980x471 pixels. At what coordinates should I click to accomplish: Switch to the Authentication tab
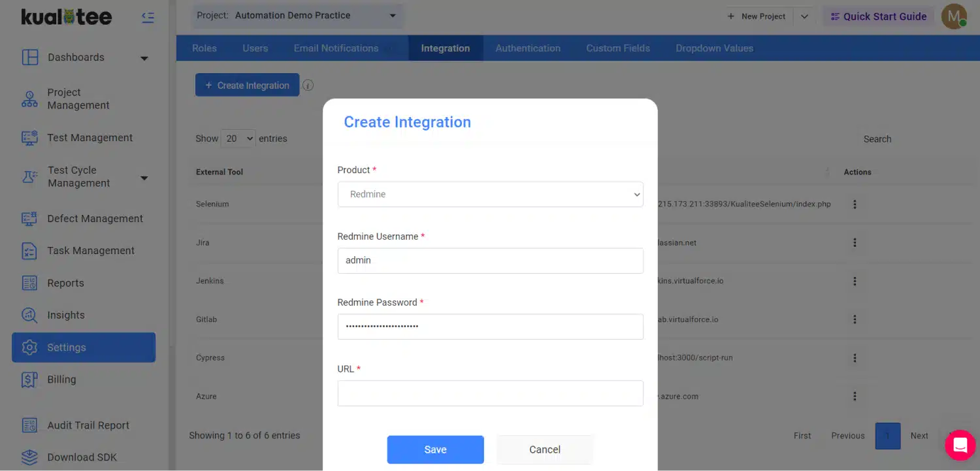click(527, 48)
